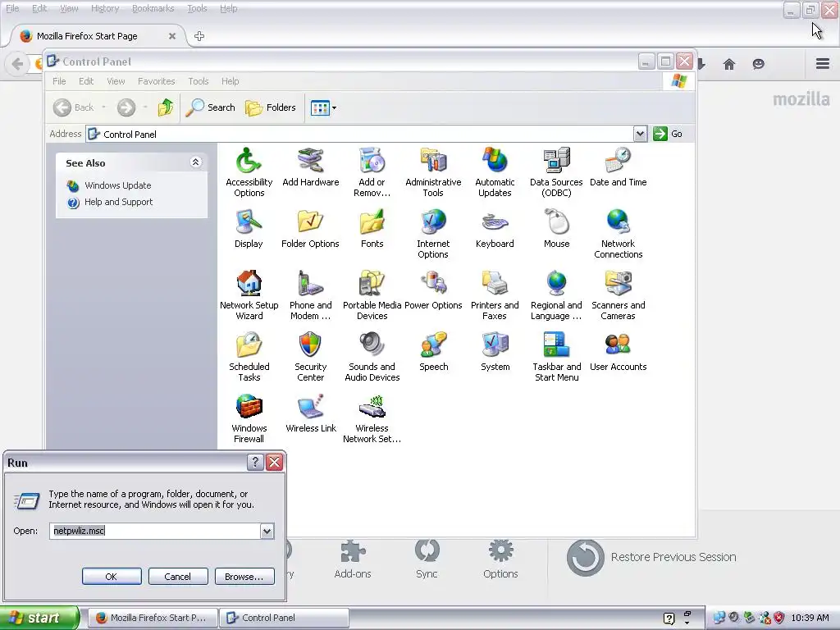Open the Firefox hamburger menu
This screenshot has width=840, height=630.
tap(823, 64)
